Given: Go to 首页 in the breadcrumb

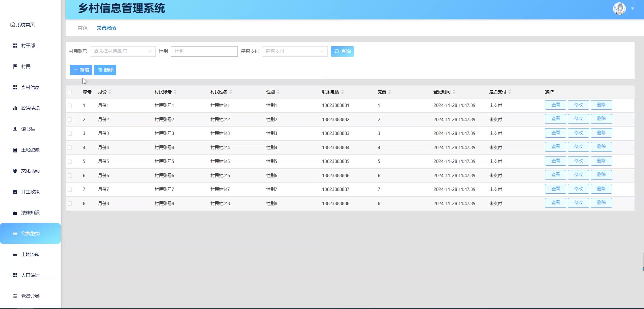Looking at the screenshot, I should point(83,28).
